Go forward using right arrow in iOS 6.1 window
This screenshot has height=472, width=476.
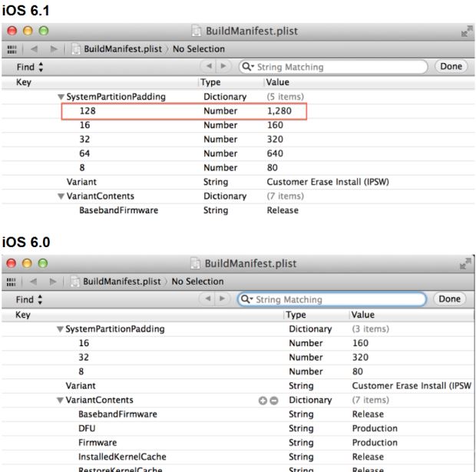54,49
